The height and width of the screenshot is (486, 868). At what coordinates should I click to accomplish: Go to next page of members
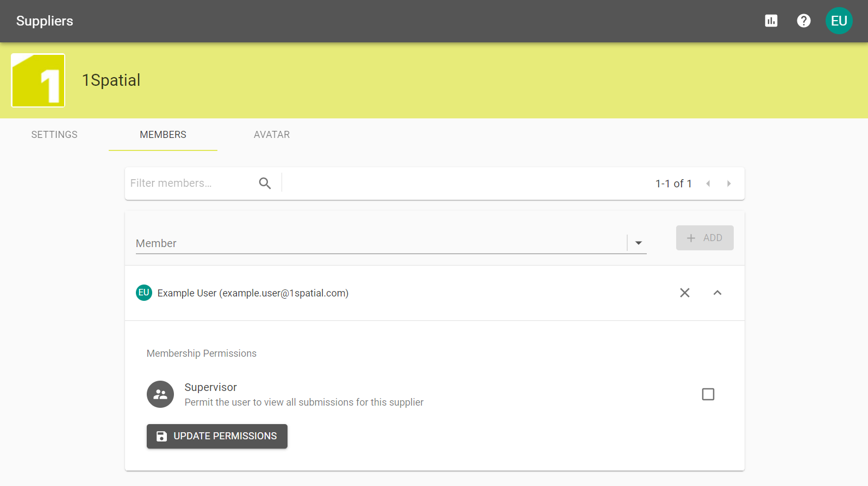click(x=729, y=184)
